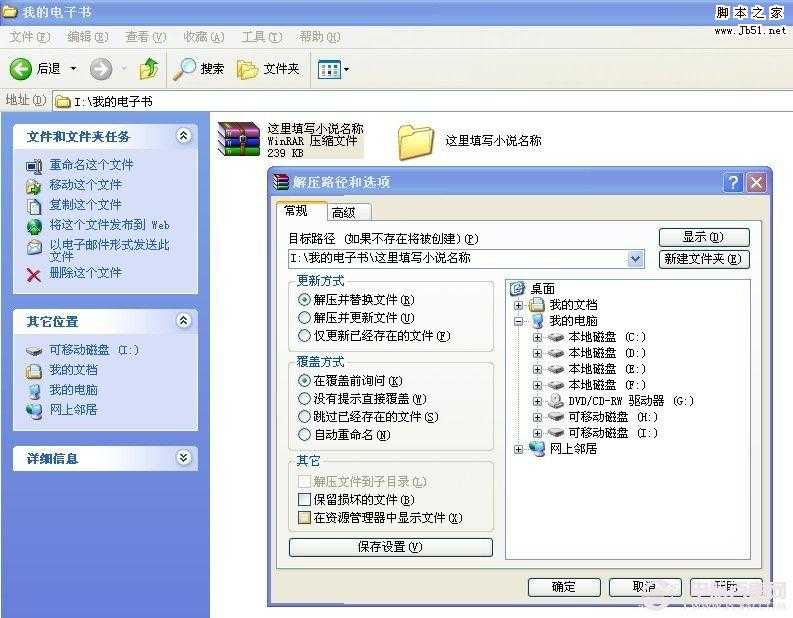Select Overwrite without prompt (W) option
793x618 pixels.
point(304,399)
